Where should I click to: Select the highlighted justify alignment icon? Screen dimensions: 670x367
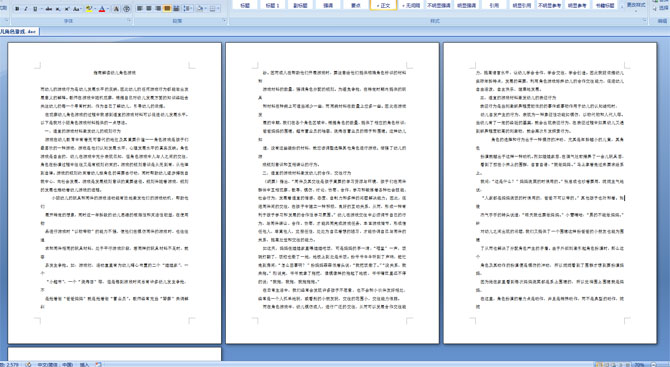coord(167,9)
